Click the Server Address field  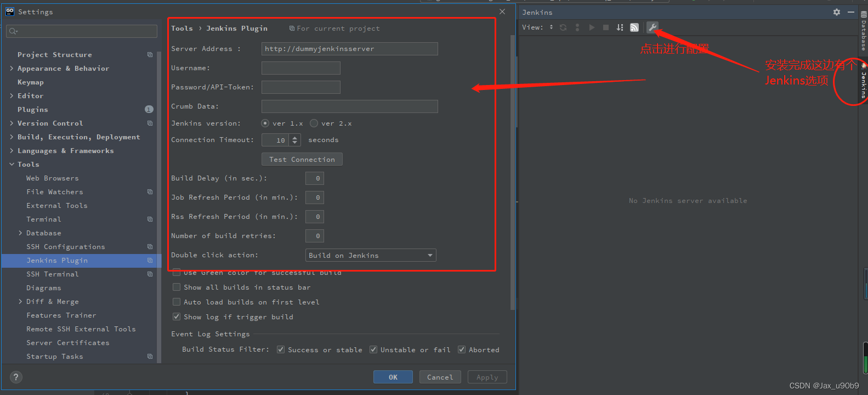click(x=350, y=49)
